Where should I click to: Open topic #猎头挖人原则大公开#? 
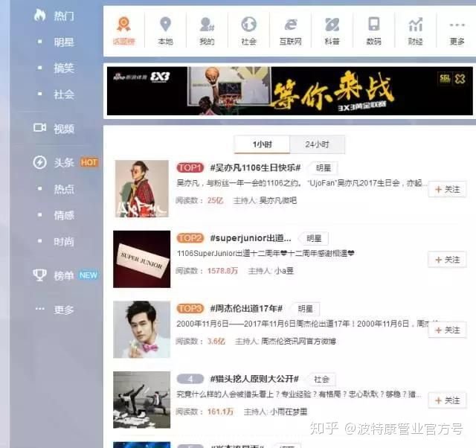point(254,379)
